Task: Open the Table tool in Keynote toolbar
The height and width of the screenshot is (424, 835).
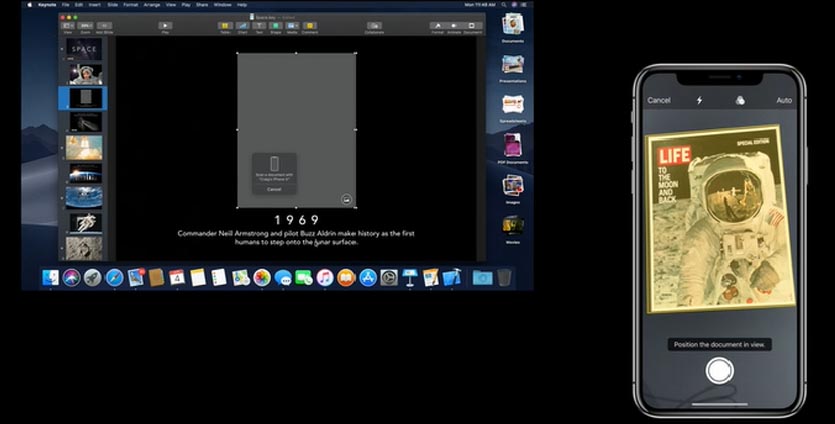Action: click(x=225, y=26)
